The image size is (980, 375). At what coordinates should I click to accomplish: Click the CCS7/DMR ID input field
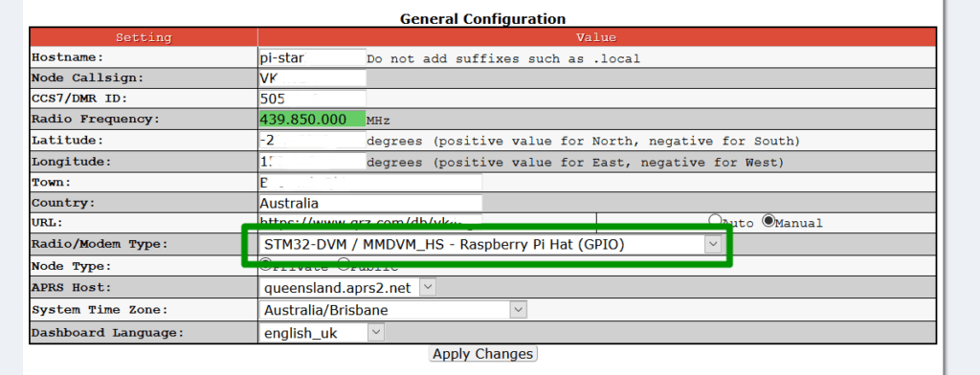tap(313, 99)
